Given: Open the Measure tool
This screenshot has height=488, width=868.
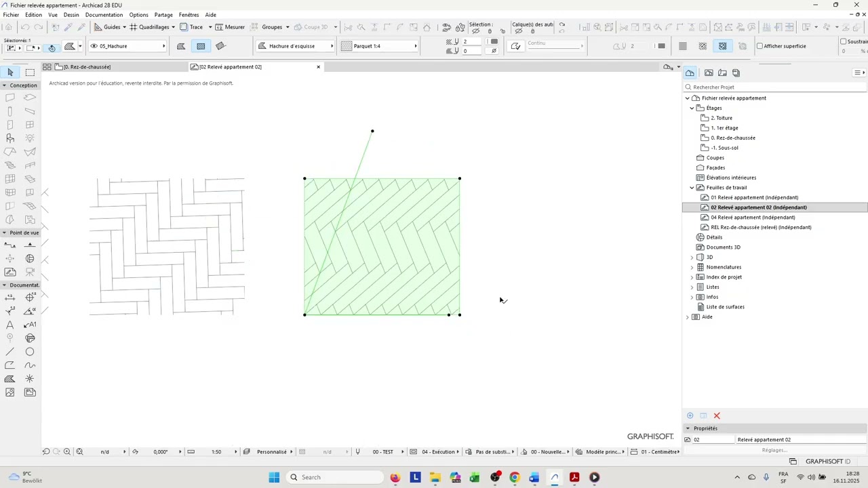Looking at the screenshot, I should click(230, 27).
